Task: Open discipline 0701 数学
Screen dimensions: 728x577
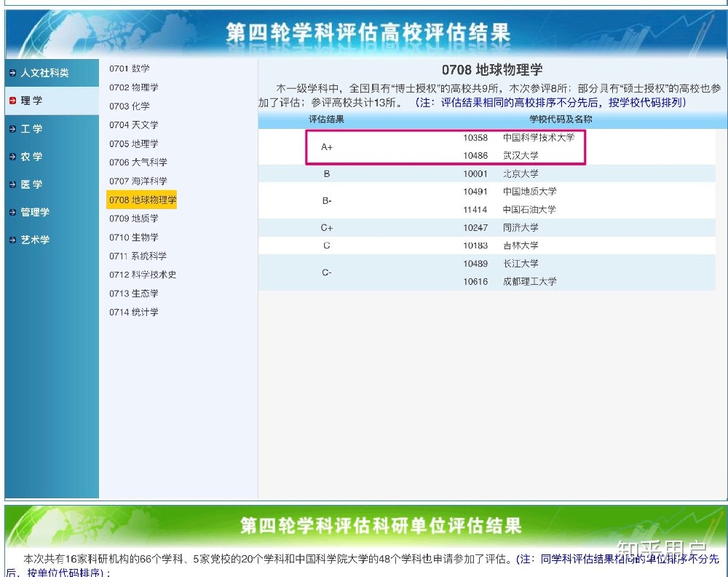Action: [x=130, y=68]
